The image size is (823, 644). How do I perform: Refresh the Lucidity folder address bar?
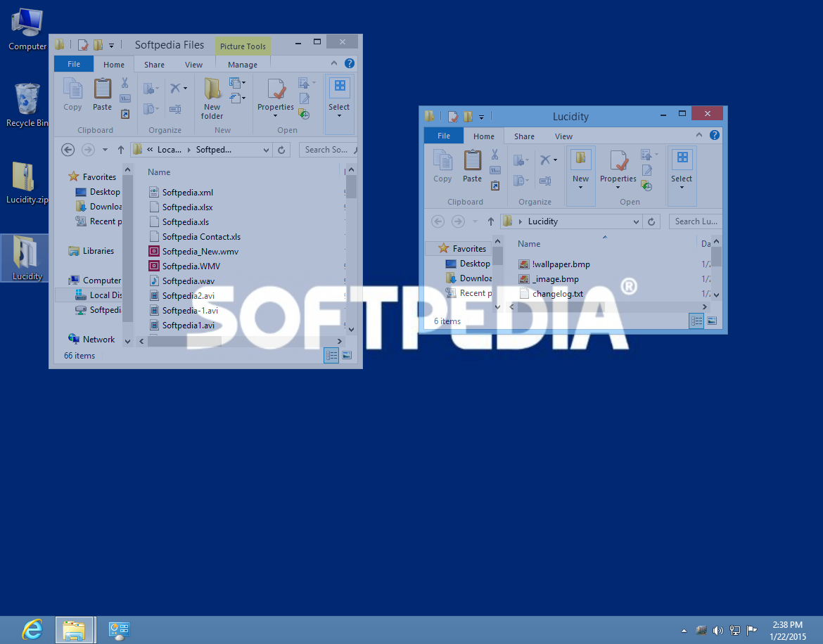(651, 222)
